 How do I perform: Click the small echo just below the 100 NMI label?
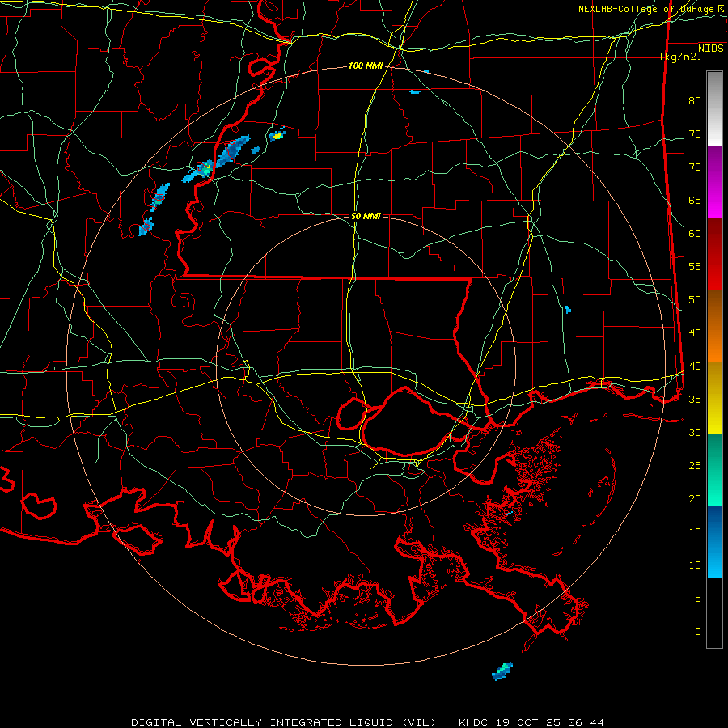pyautogui.click(x=415, y=92)
